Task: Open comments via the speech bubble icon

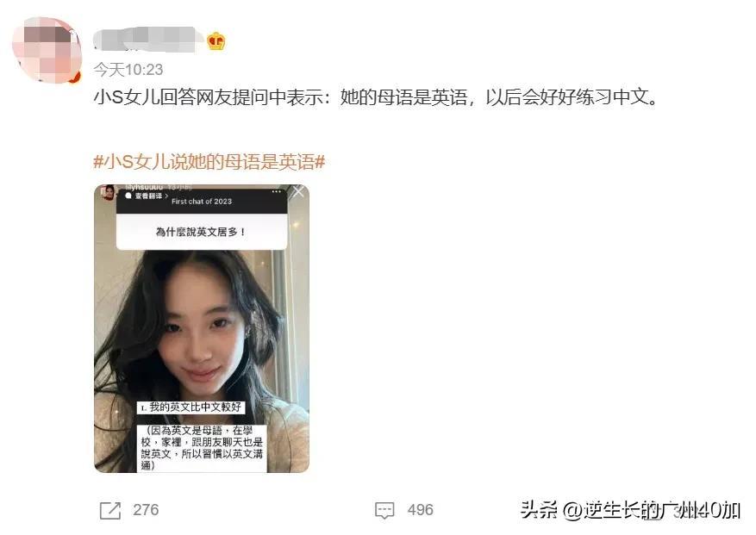Action: tap(384, 510)
